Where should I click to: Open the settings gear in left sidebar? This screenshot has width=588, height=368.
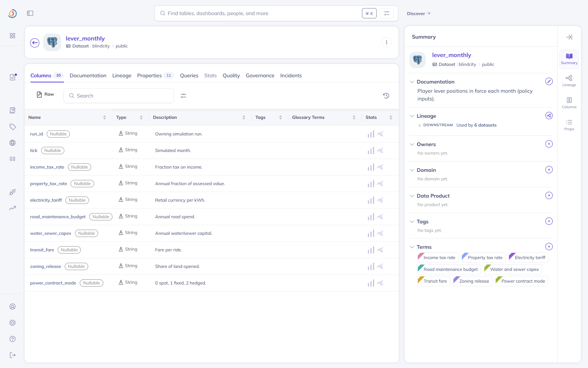pyautogui.click(x=12, y=323)
